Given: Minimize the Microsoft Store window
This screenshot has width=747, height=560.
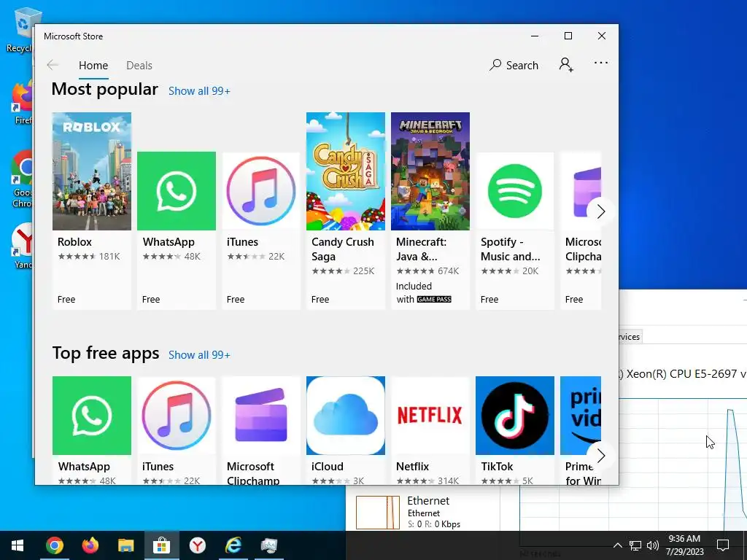Looking at the screenshot, I should coord(535,36).
